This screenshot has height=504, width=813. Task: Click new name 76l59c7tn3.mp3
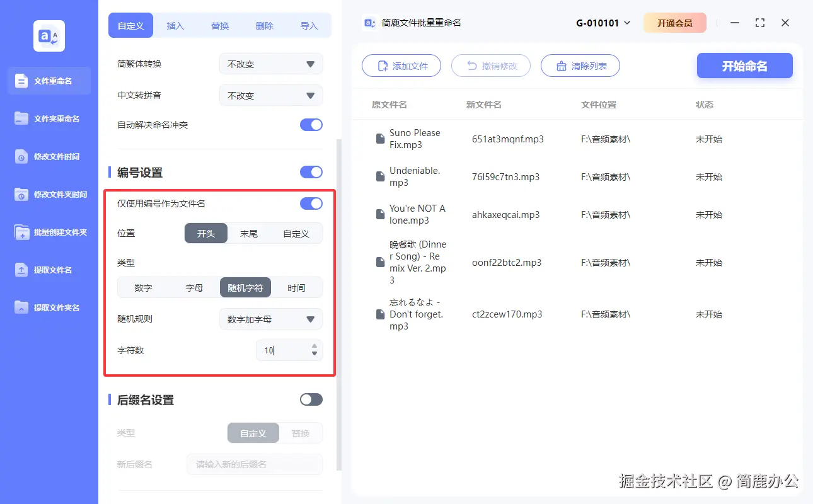[505, 177]
